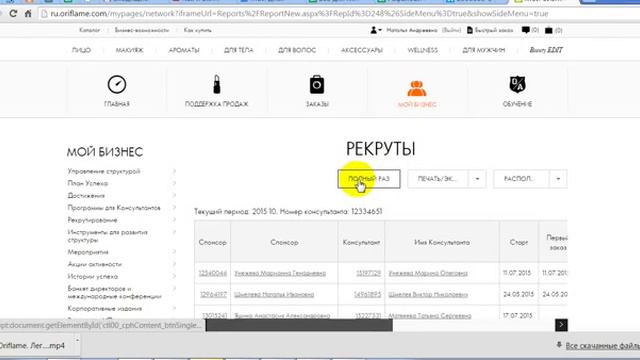Open consultant number link 15197129
Screen dimensions: 640x360
(x=368, y=273)
